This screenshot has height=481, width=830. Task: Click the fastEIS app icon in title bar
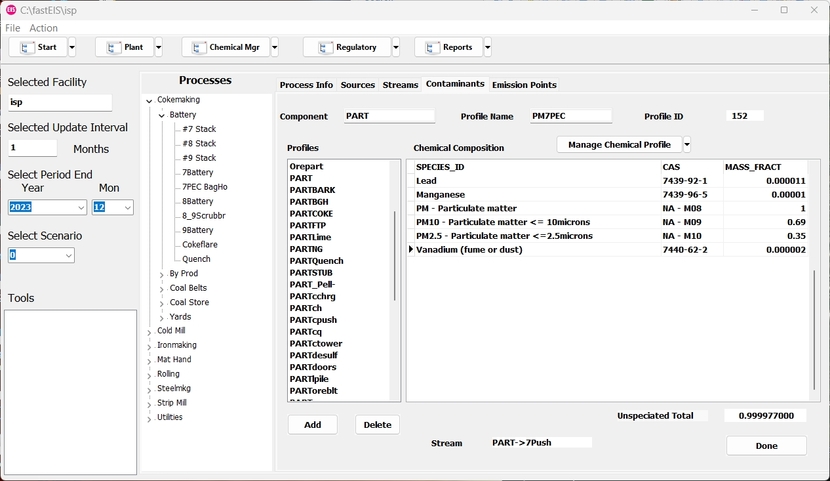pyautogui.click(x=11, y=9)
